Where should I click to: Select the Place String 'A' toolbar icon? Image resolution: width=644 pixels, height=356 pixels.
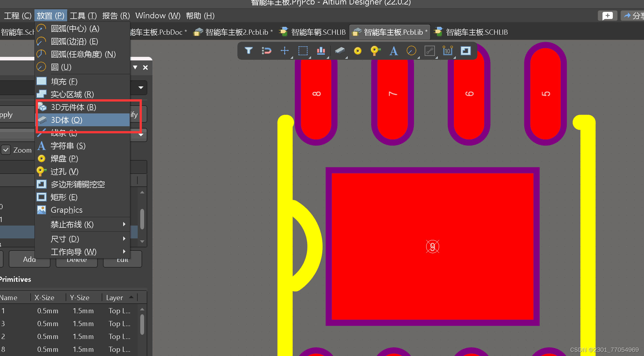(393, 51)
